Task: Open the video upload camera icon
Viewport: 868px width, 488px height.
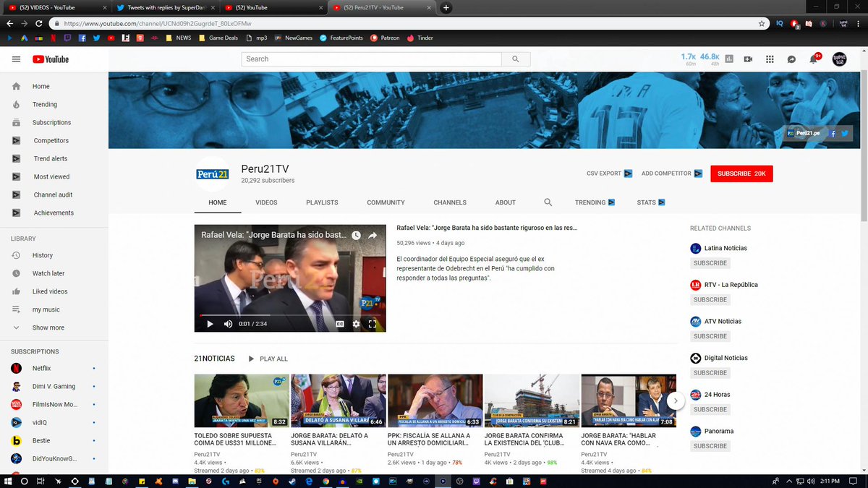Action: pyautogui.click(x=749, y=59)
